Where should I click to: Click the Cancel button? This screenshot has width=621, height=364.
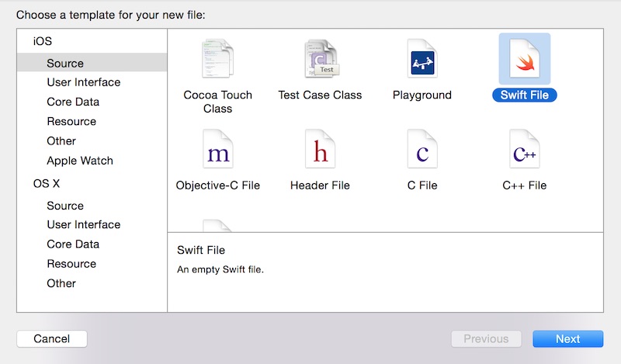pos(52,338)
